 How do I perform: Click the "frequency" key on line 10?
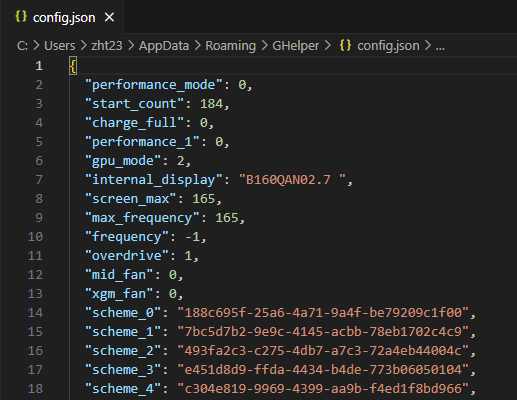click(127, 237)
